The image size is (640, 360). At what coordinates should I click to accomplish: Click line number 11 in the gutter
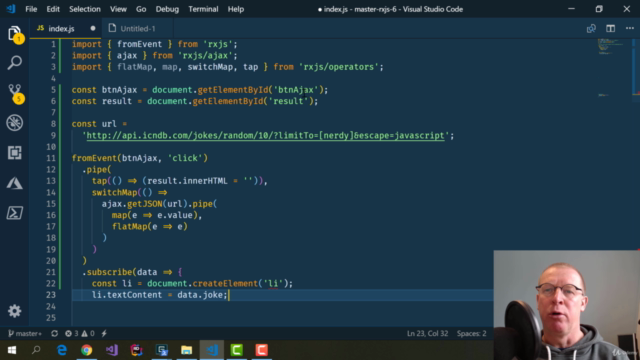pos(51,158)
